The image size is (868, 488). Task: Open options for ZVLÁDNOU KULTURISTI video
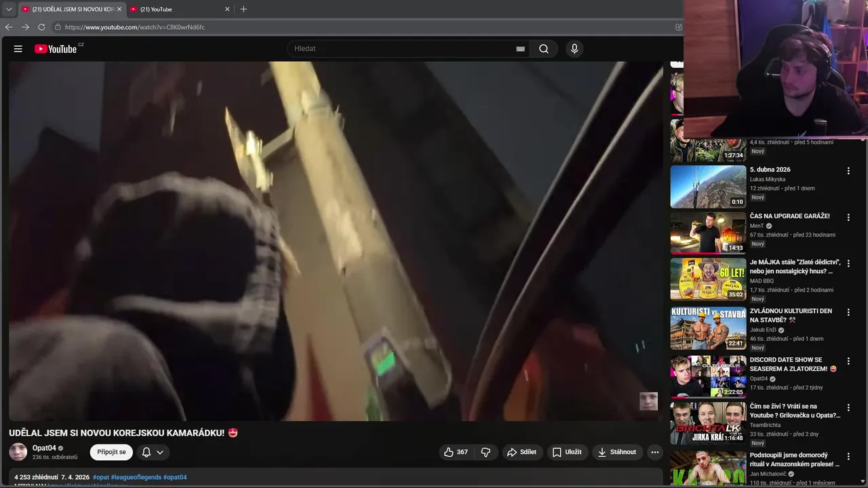(x=848, y=312)
